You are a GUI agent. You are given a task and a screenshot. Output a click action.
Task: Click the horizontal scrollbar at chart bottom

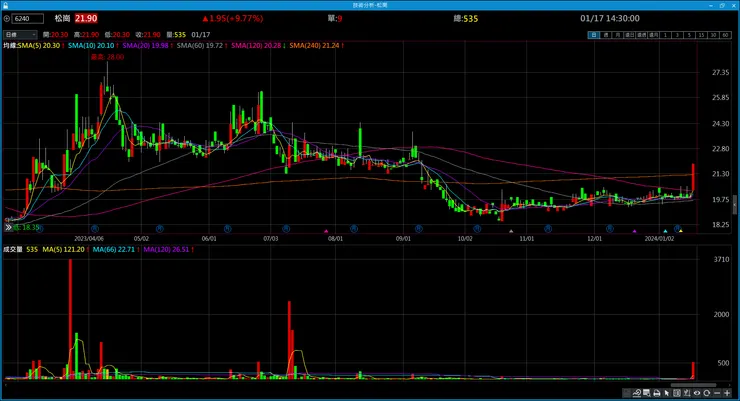693,384
